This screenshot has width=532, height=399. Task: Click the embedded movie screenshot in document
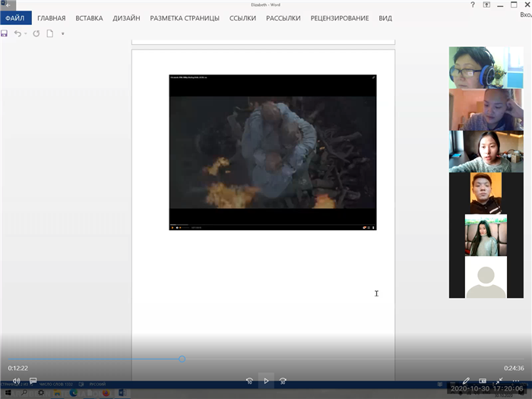pos(272,152)
